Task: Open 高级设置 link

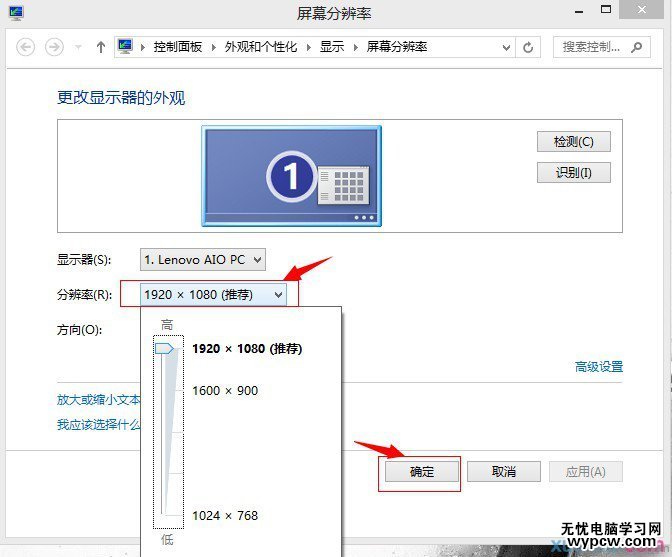Action: 599,367
